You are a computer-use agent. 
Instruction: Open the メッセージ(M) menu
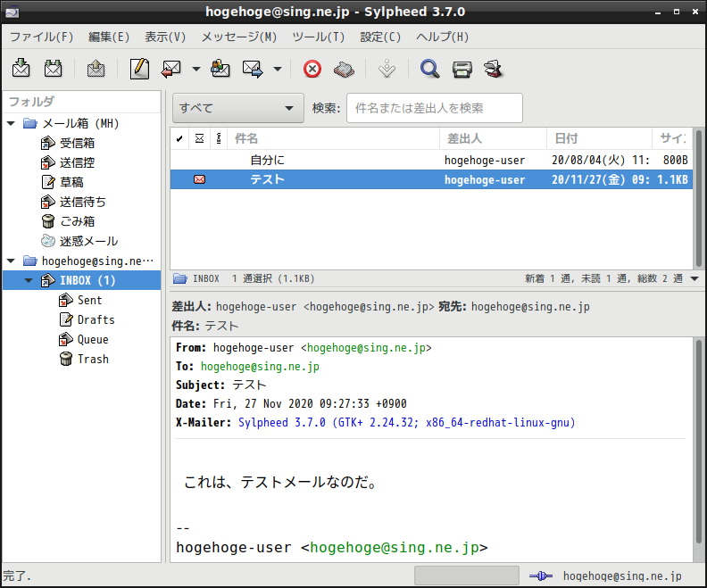pyautogui.click(x=239, y=37)
